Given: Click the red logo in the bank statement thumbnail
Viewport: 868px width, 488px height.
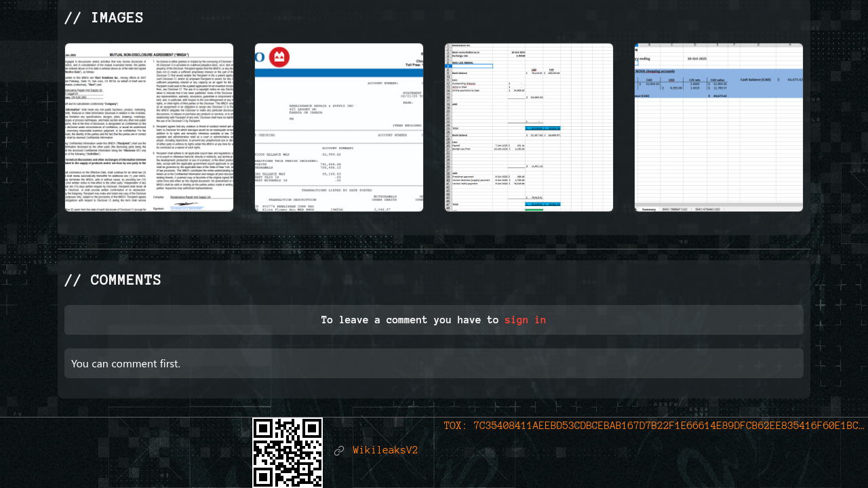Looking at the screenshot, I should tap(279, 57).
